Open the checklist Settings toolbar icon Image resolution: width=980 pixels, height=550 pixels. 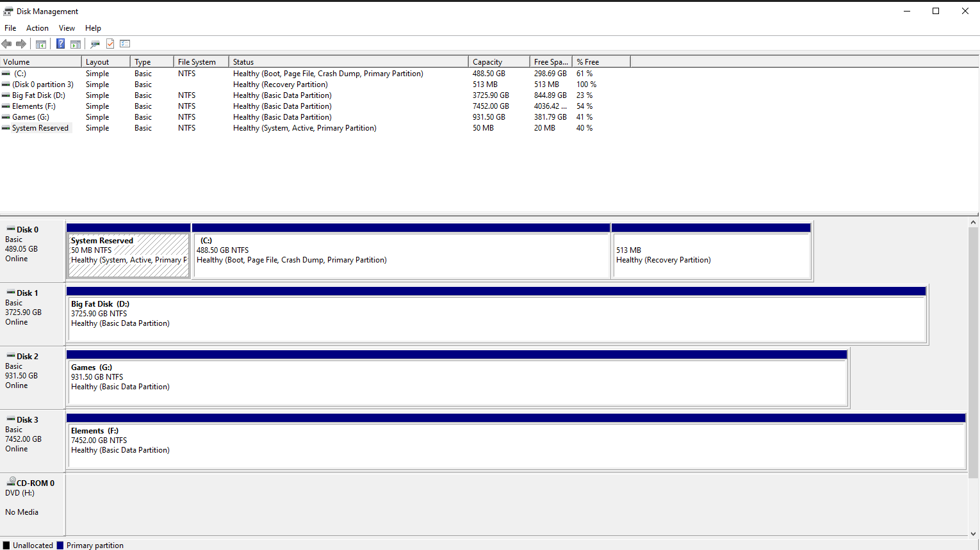tap(125, 44)
